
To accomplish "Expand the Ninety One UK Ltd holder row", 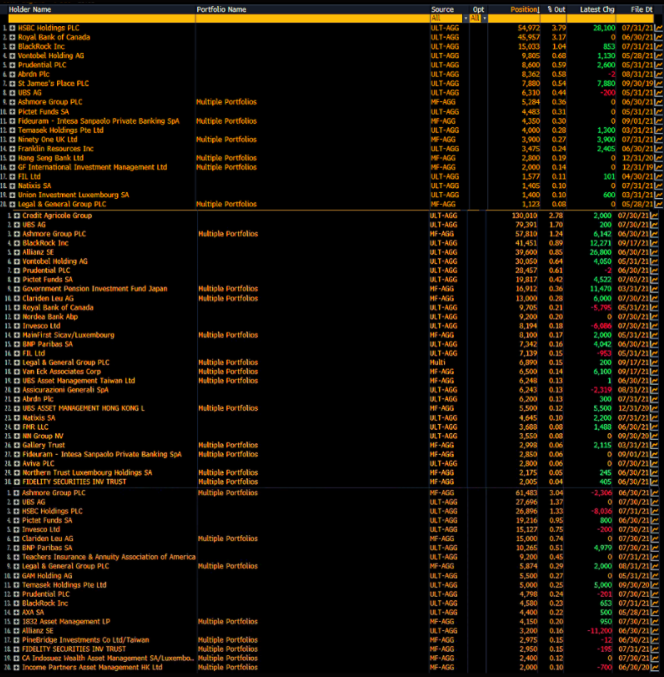I will click(x=13, y=139).
